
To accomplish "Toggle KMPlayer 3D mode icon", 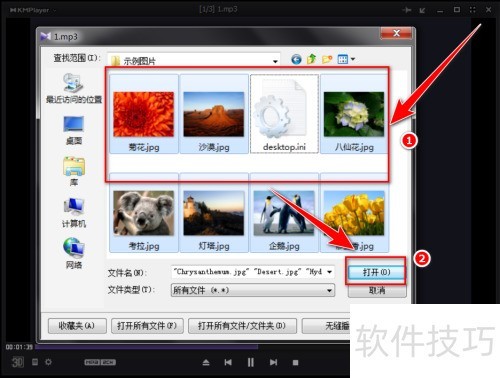I will (17, 362).
